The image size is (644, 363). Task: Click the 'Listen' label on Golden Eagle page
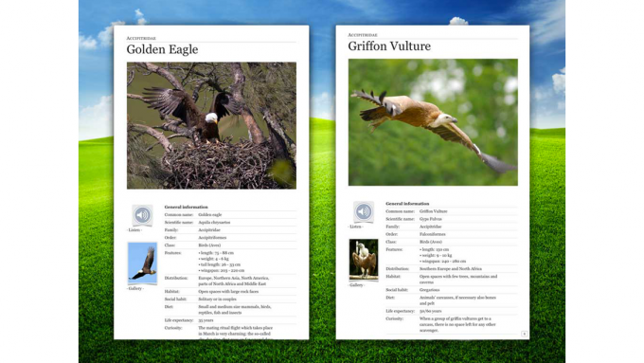point(134,229)
